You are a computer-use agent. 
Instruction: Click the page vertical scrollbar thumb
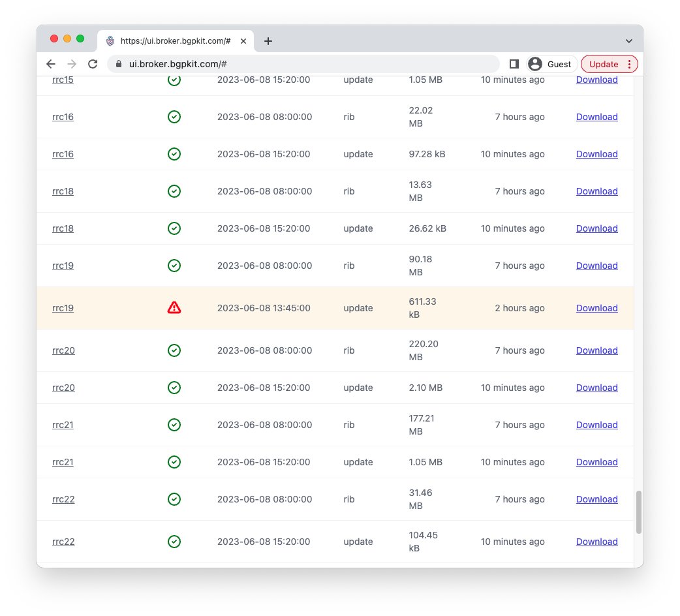[638, 512]
